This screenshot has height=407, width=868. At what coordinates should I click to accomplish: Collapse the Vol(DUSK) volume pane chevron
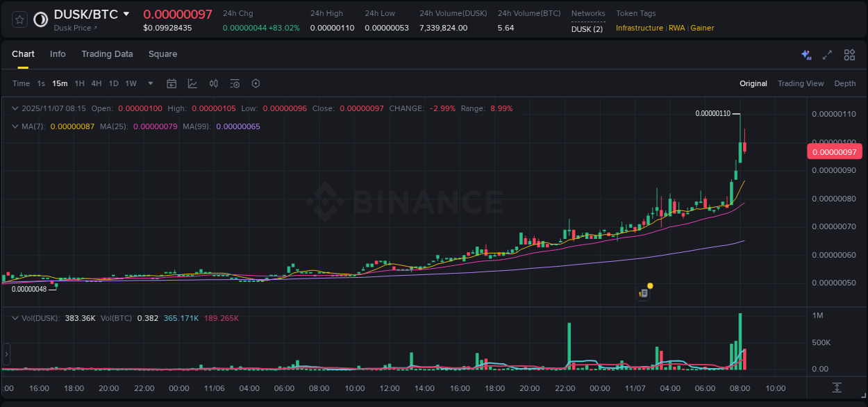tap(14, 317)
